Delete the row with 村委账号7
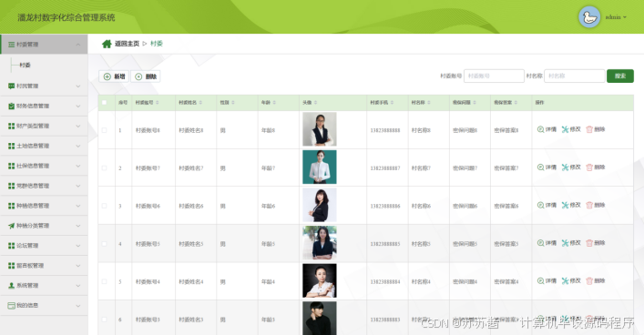This screenshot has width=644, height=335. click(596, 167)
